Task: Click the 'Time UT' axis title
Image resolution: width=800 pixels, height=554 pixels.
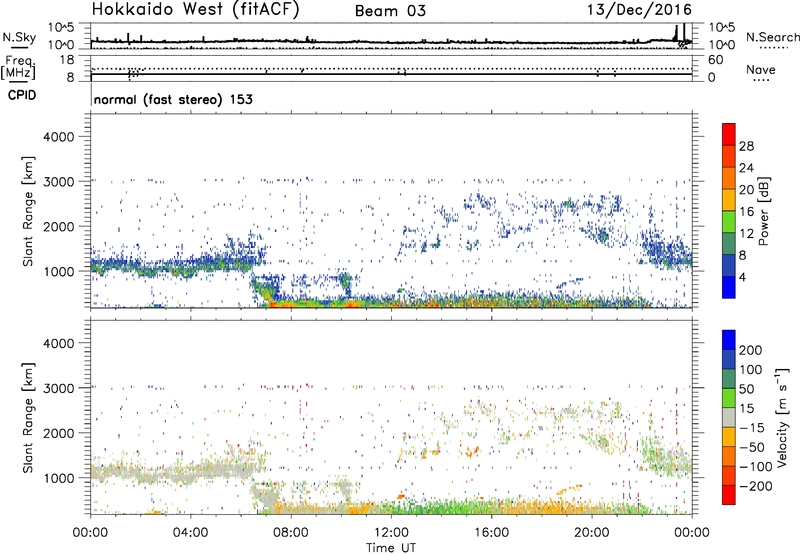Action: pos(391,547)
